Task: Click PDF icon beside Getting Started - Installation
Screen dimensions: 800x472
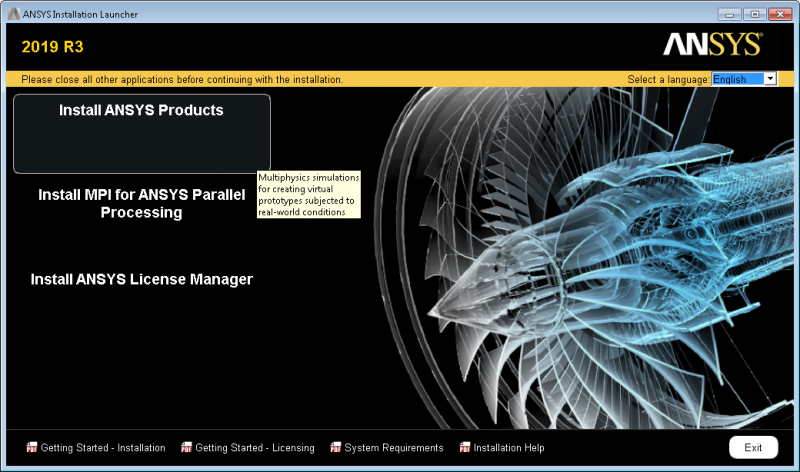Action: pyautogui.click(x=32, y=448)
